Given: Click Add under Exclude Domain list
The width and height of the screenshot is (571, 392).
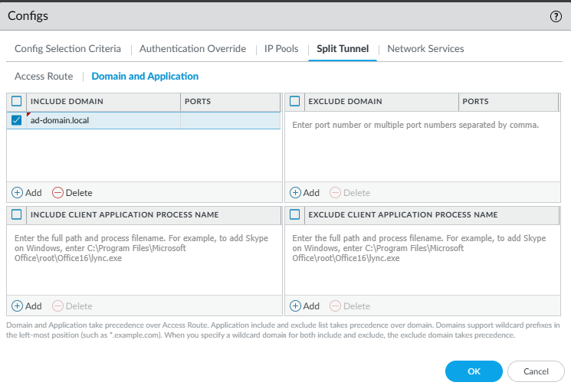Looking at the screenshot, I should [x=304, y=193].
